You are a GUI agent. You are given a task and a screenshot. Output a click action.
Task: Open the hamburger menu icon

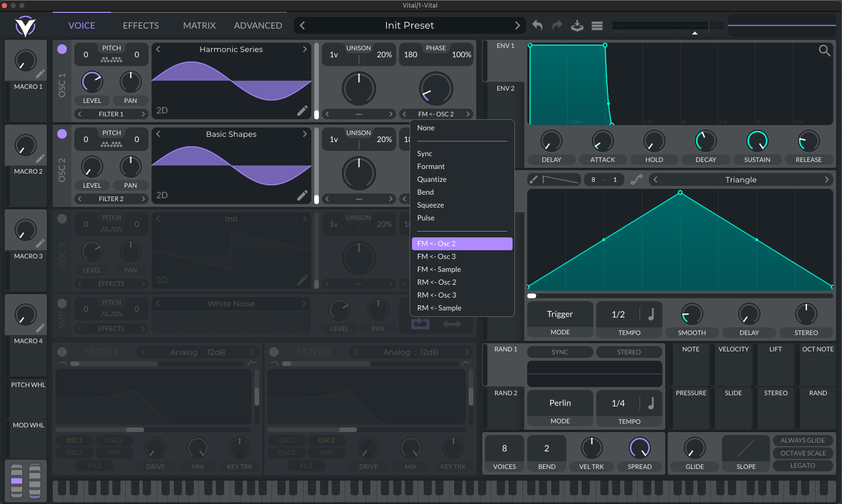597,26
